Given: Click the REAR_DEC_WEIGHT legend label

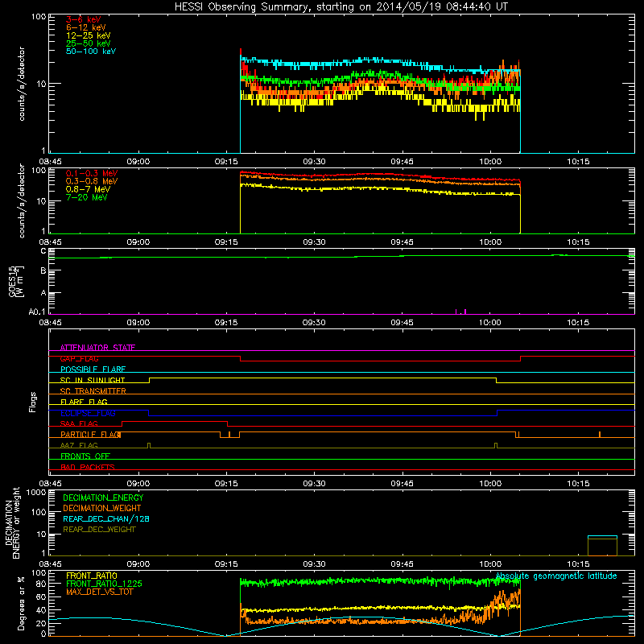Looking at the screenshot, I should click(99, 530).
